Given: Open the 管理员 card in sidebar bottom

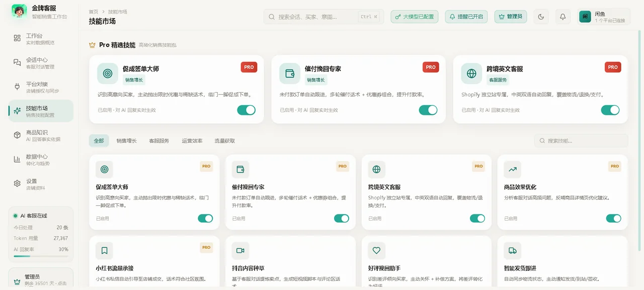Looking at the screenshot, I should (x=41, y=278).
